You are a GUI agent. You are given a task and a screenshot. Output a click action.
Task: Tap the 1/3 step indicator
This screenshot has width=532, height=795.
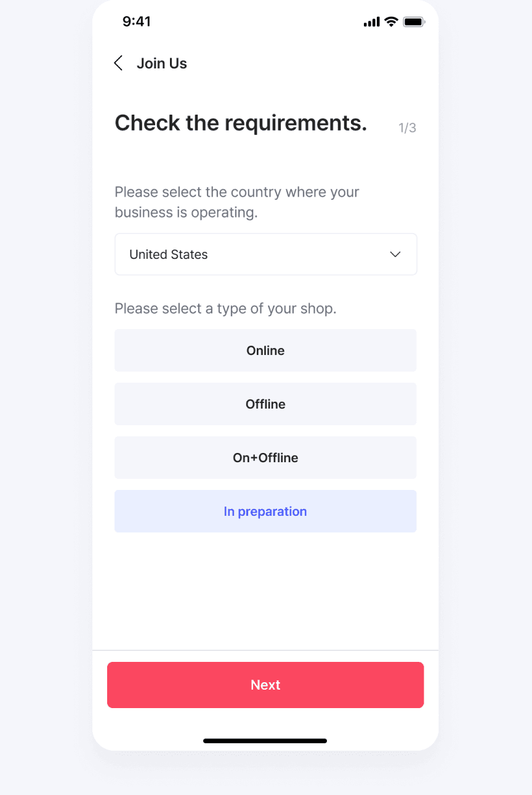point(408,128)
